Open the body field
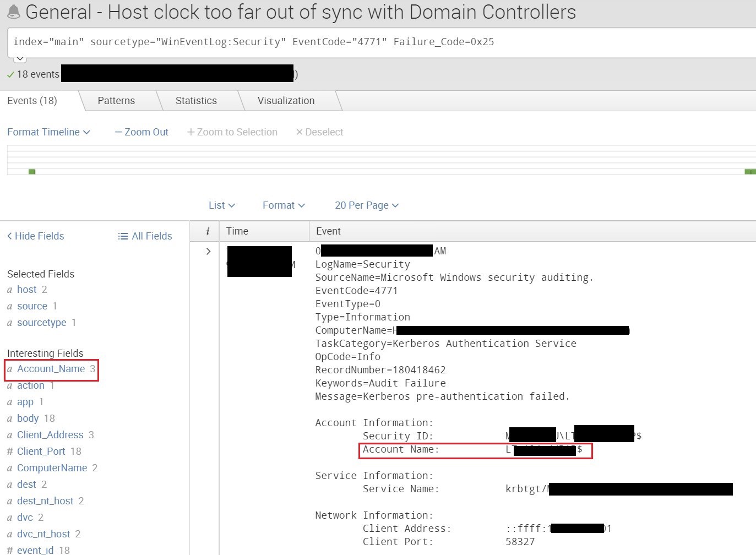Viewport: 756px width, 555px height. tap(28, 418)
